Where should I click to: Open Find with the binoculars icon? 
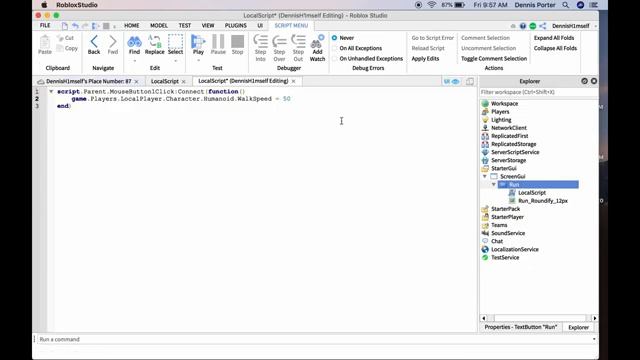point(134,42)
